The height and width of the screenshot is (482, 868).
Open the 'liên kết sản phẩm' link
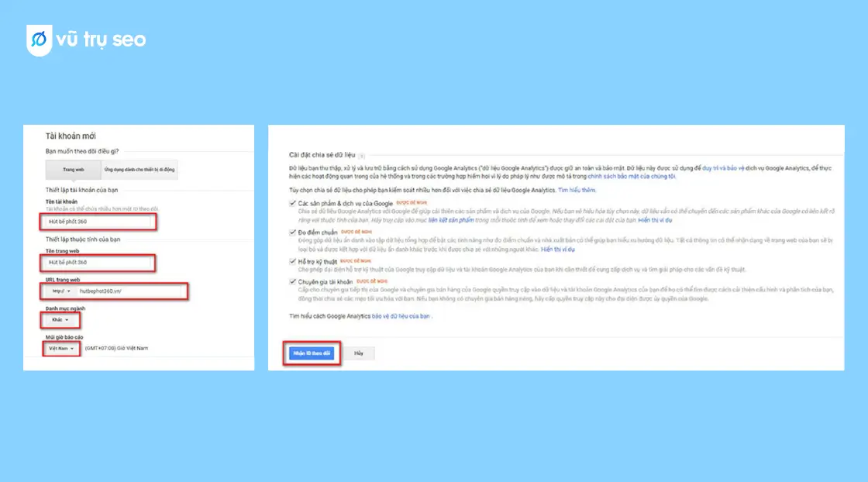coord(450,220)
